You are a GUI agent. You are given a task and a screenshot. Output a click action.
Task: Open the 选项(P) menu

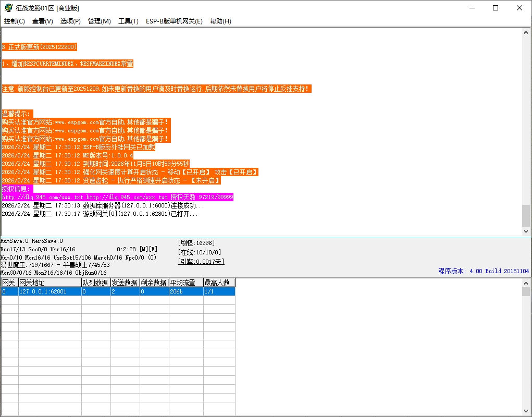pyautogui.click(x=70, y=21)
